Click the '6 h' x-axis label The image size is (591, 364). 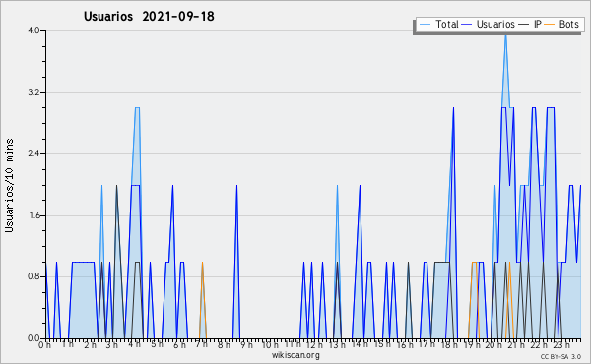(179, 345)
